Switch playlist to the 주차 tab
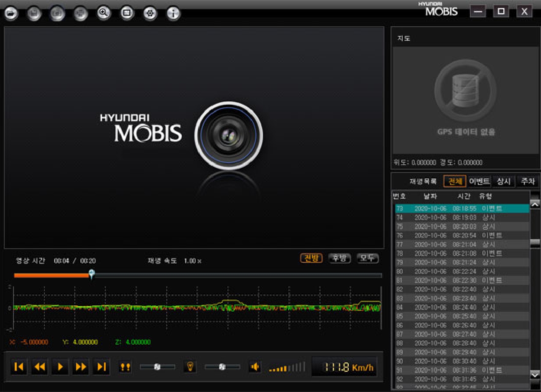This screenshot has height=392, width=541. coord(528,182)
